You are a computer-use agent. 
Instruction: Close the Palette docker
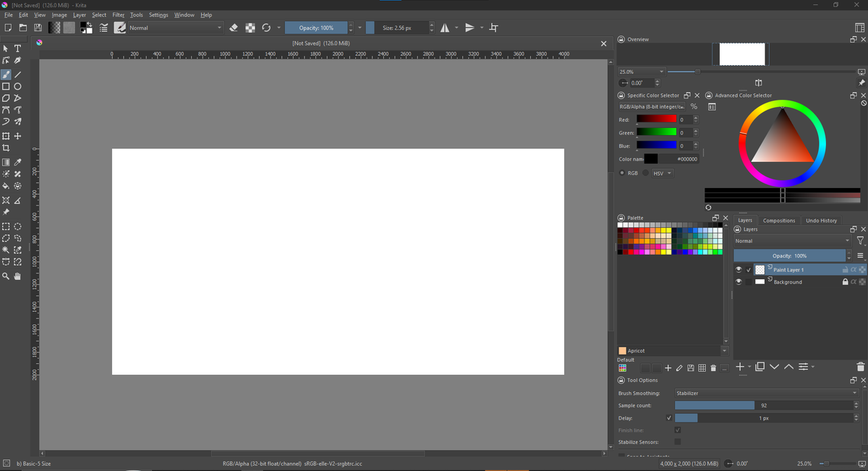[726, 218]
